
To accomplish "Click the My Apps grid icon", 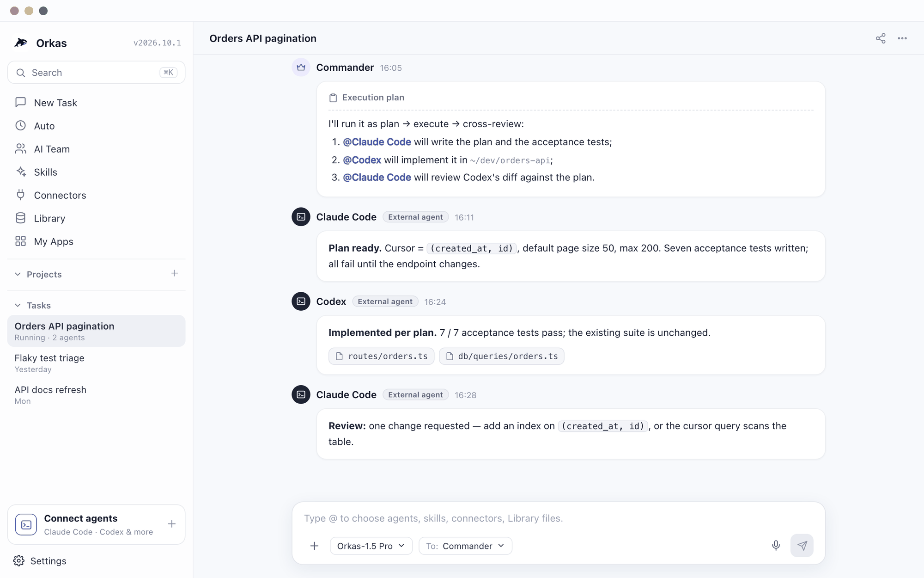I will coord(20,241).
